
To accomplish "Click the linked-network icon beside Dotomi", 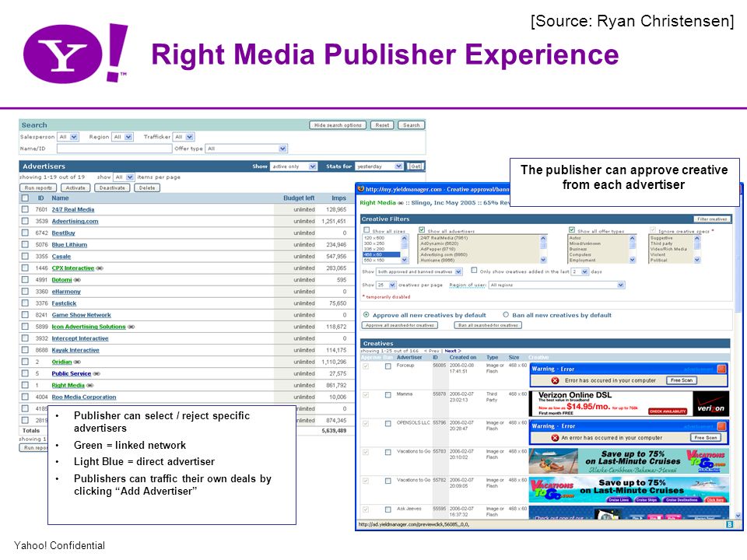I will click(77, 280).
